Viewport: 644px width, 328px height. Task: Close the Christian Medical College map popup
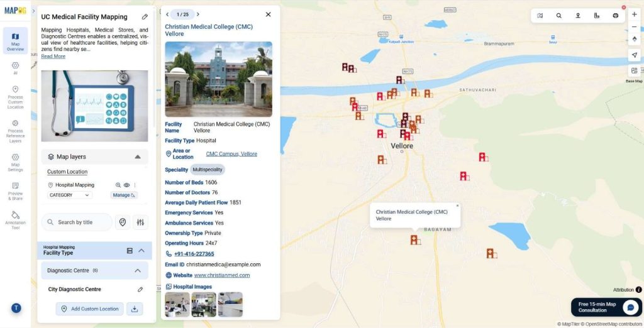pyautogui.click(x=457, y=205)
